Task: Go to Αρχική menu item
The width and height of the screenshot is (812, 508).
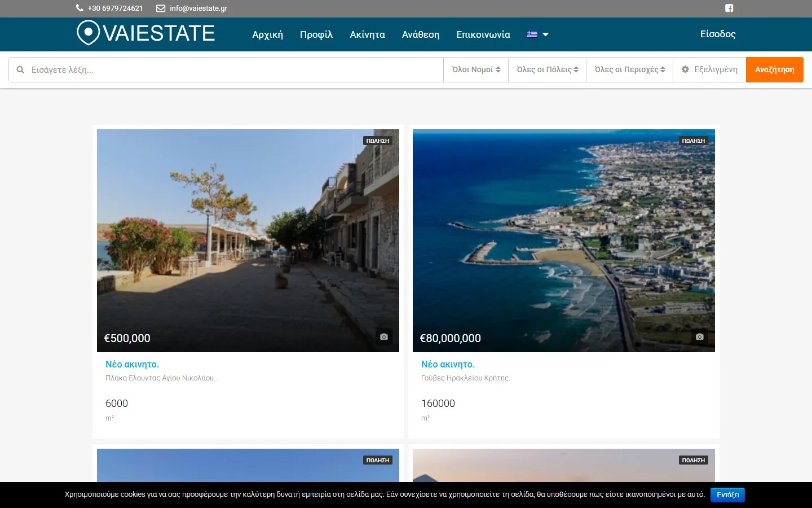Action: (267, 34)
